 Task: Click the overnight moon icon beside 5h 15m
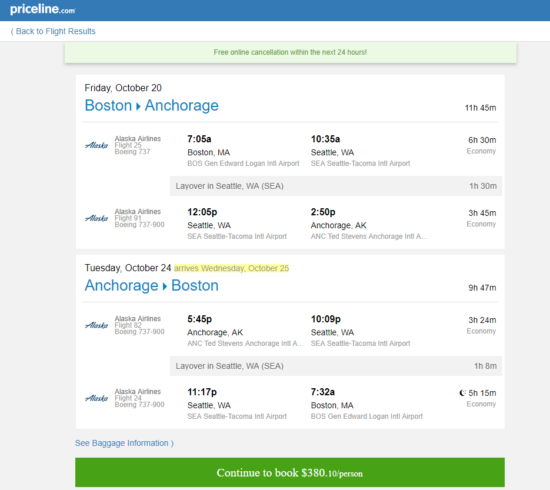pyautogui.click(x=463, y=393)
